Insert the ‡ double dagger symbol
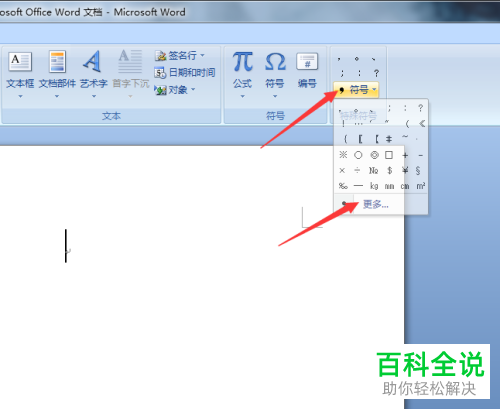Screen dimensions: 500x409 point(389,139)
